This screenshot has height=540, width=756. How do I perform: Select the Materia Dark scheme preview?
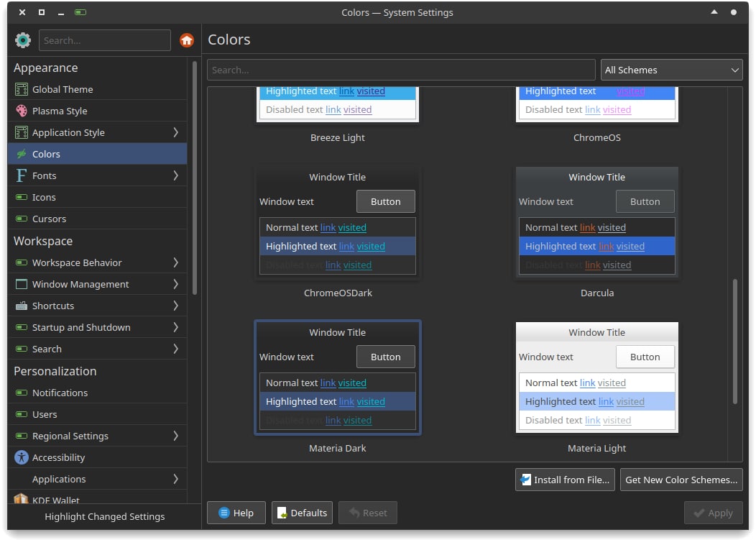(338, 377)
